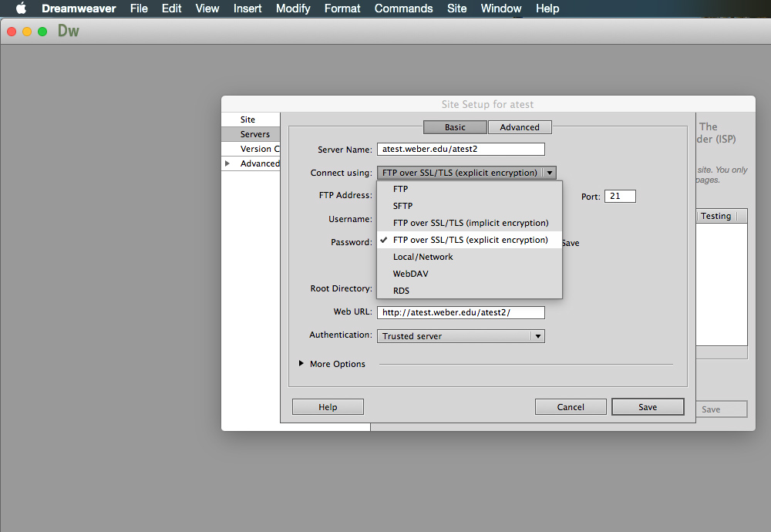Click the Help button
Viewport: 771px width, 532px height.
(x=328, y=407)
